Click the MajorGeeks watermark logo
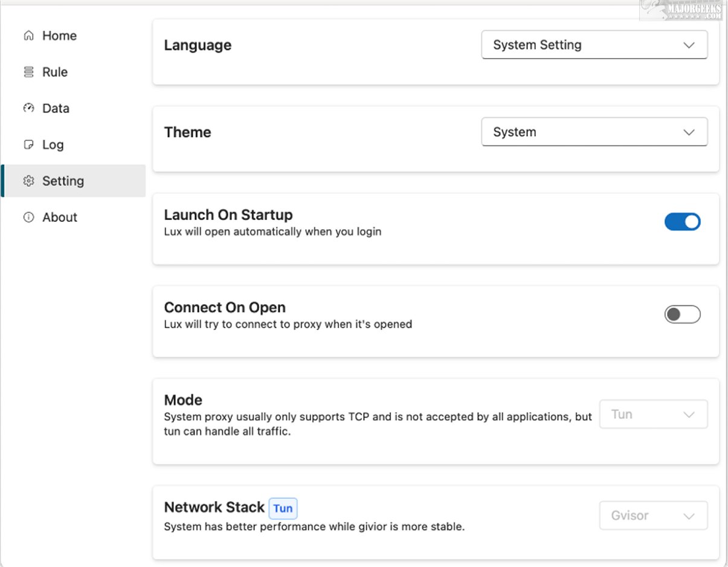This screenshot has width=728, height=567. 683,10
